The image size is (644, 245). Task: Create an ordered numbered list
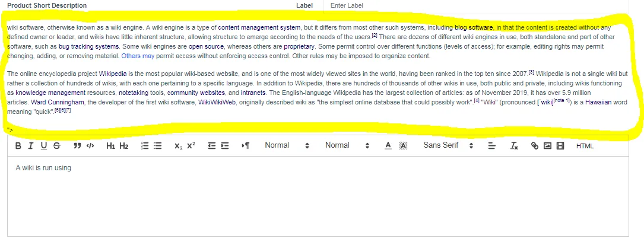coord(145,146)
